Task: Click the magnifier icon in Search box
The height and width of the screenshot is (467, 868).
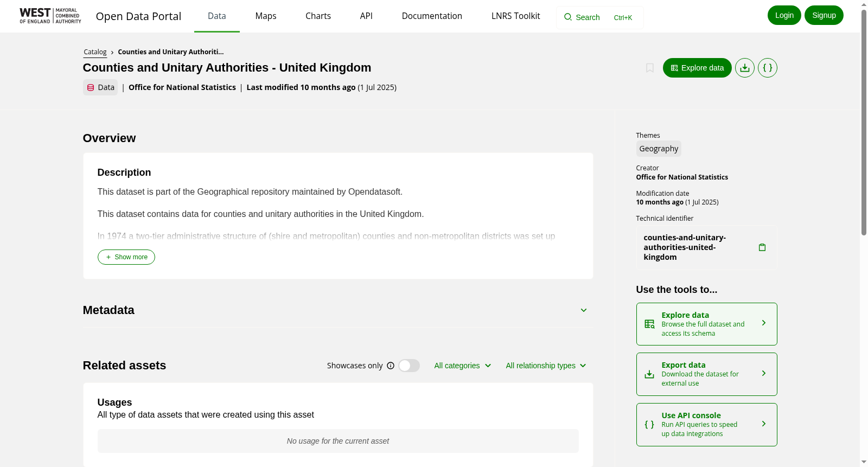Action: 568,17
